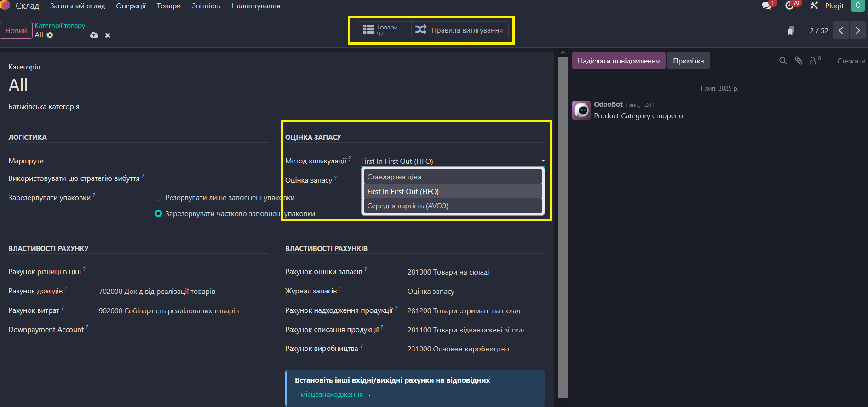Open the Звітність menu
The image size is (868, 407).
pyautogui.click(x=206, y=6)
